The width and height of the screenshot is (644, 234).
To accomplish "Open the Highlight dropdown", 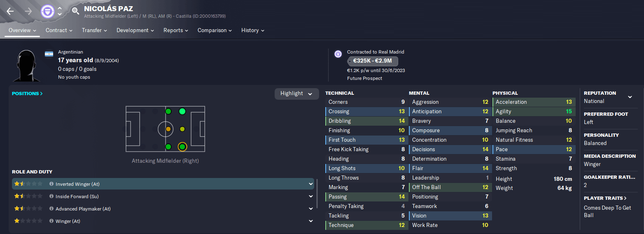I will (296, 94).
